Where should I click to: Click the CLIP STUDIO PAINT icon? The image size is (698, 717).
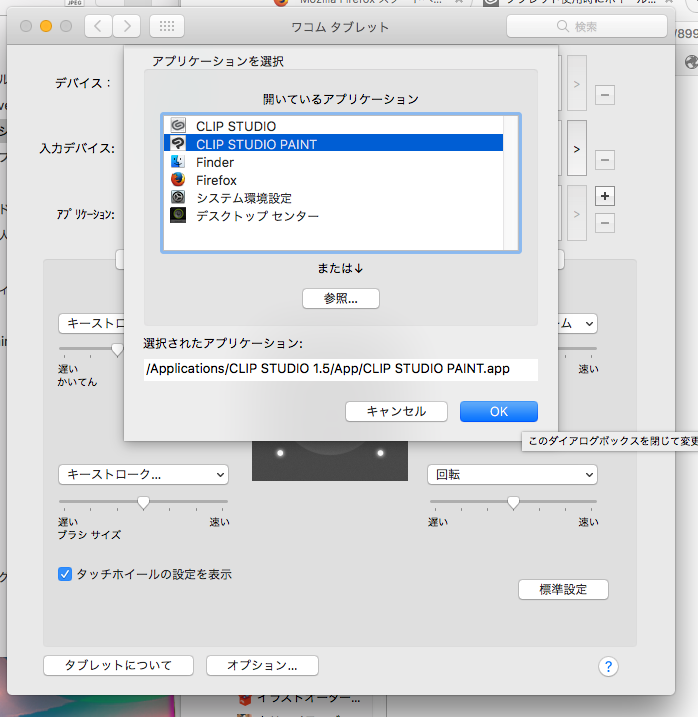178,144
